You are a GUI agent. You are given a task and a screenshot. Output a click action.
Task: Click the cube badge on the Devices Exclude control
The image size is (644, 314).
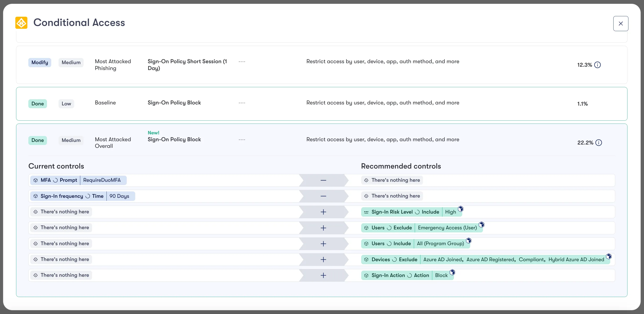click(x=609, y=256)
